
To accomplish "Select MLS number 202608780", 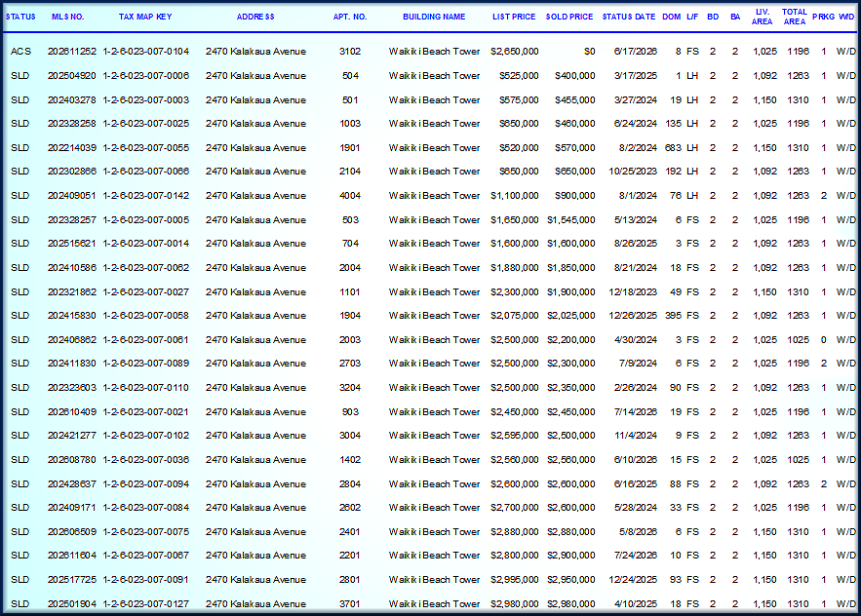I will point(72,460).
